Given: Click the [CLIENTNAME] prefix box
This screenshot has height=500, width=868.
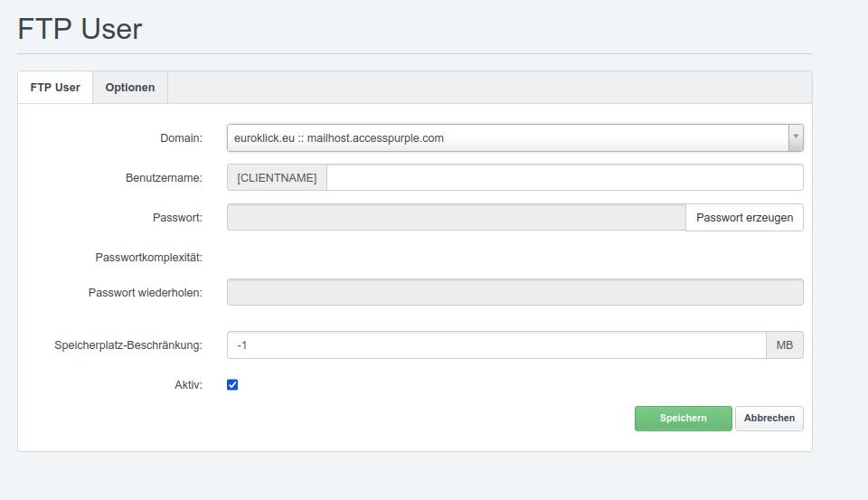Looking at the screenshot, I should click(x=277, y=178).
